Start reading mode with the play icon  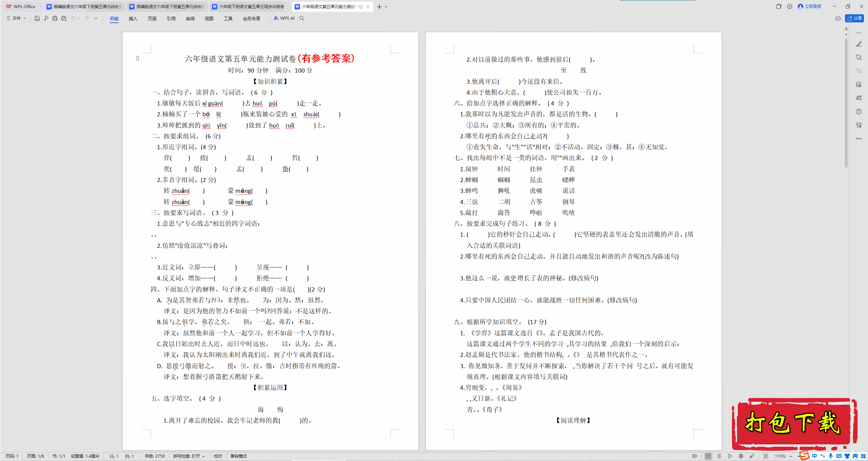(730, 456)
